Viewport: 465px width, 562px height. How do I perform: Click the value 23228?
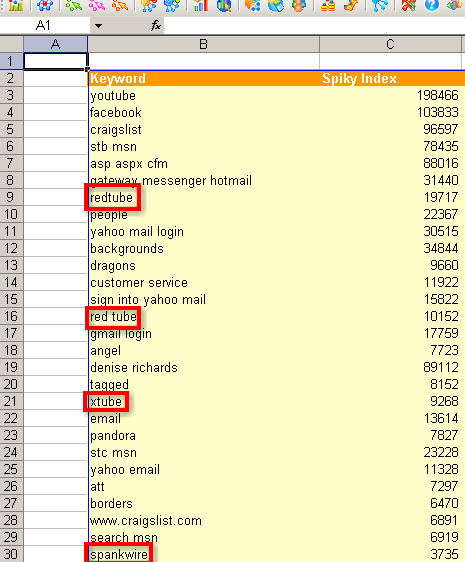pyautogui.click(x=441, y=452)
